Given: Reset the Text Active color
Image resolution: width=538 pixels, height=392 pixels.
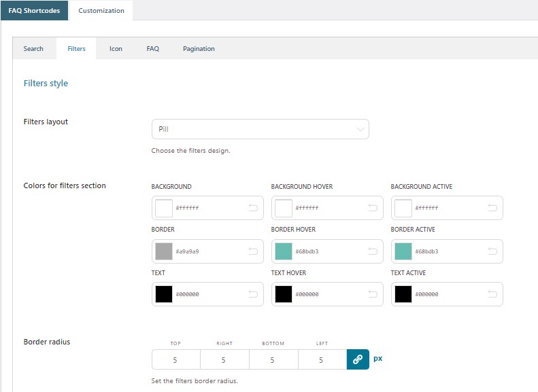Looking at the screenshot, I should coord(492,294).
